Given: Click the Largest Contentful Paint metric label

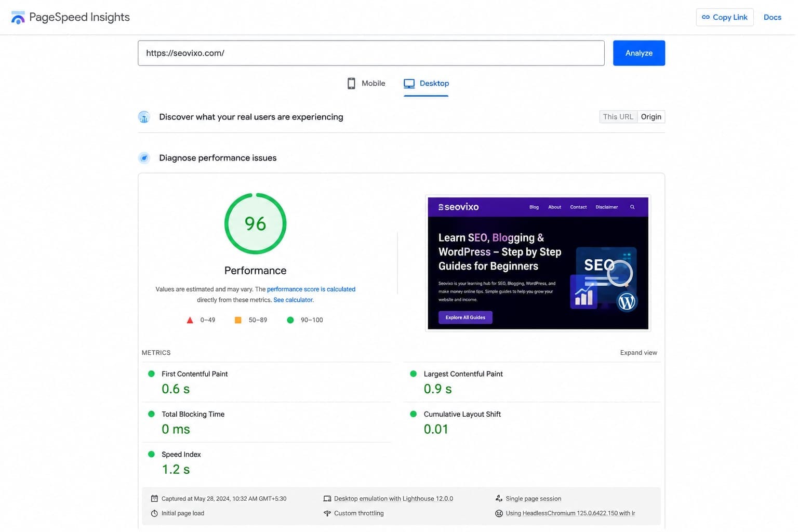Looking at the screenshot, I should coord(463,374).
